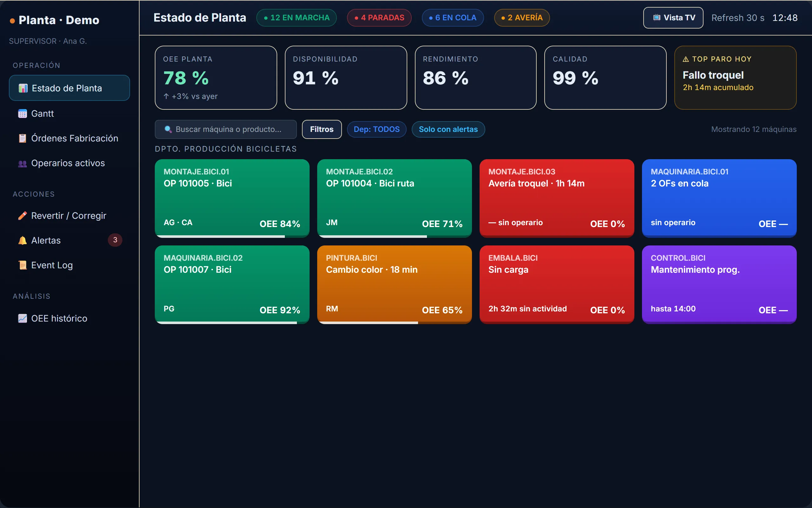Show Operarios activos page
Screen dimensions: 812x508
click(69, 163)
